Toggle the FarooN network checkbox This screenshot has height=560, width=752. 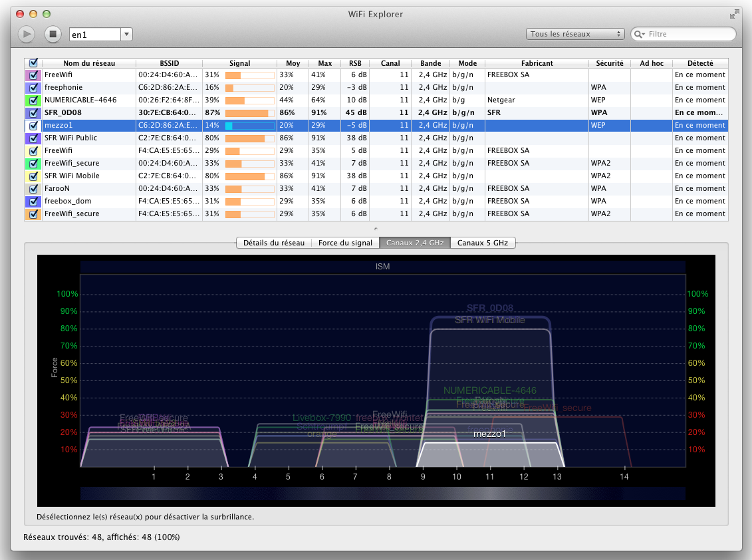33,189
